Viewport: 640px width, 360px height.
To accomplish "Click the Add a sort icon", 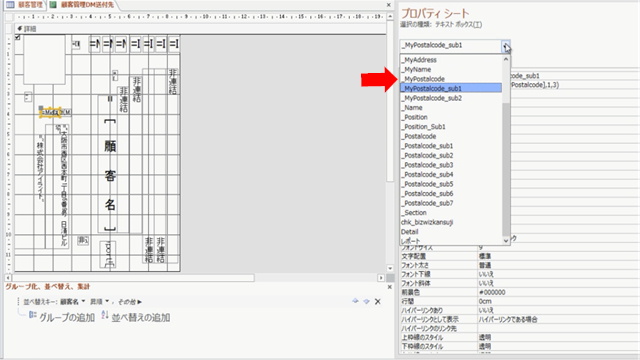I will point(105,315).
